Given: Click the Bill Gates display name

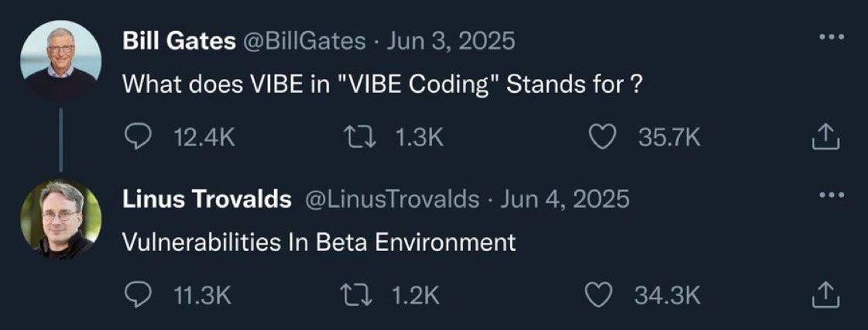Looking at the screenshot, I should pos(179,41).
